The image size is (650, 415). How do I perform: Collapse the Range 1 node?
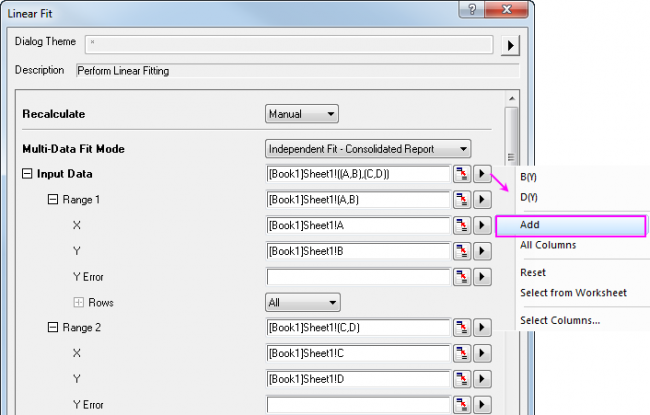point(53,199)
